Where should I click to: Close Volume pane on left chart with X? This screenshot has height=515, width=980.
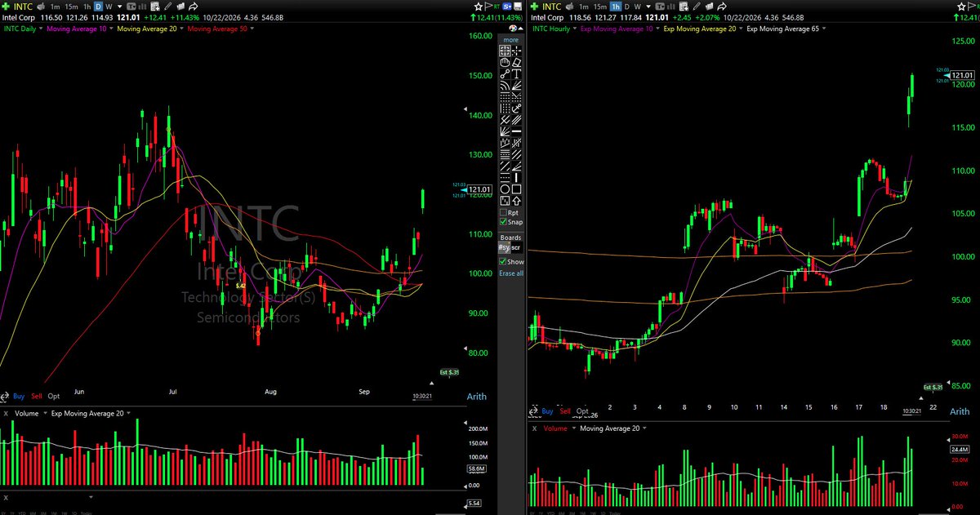[x=6, y=413]
